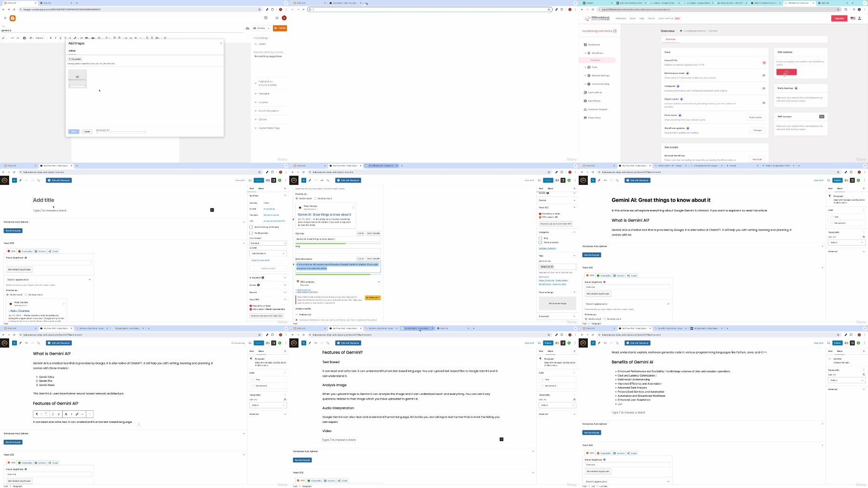Select the uploaded image thumbnail in Add Images
The width and height of the screenshot is (868, 488).
(78, 79)
